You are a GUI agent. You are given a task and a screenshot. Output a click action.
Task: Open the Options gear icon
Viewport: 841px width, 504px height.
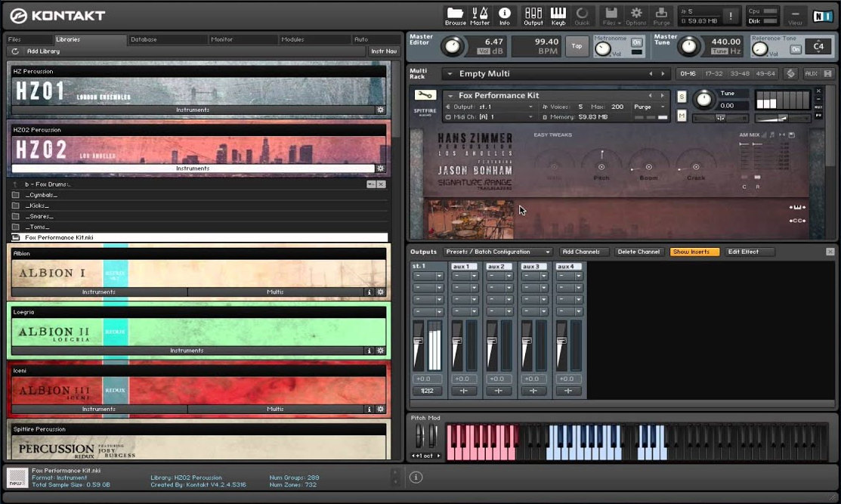tap(636, 16)
